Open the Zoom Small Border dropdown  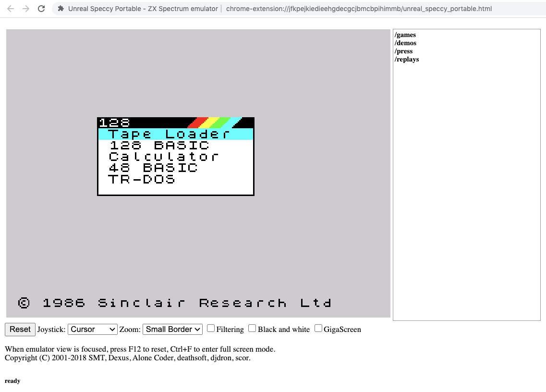point(172,329)
